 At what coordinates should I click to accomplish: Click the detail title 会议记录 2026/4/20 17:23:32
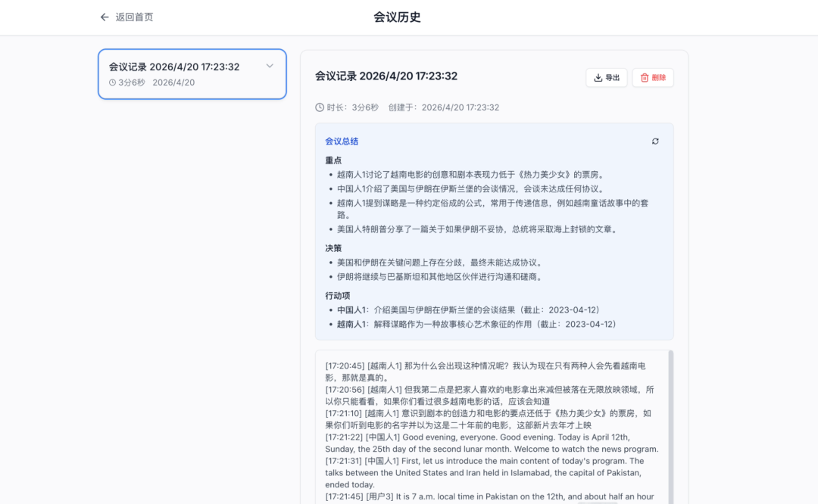click(386, 76)
